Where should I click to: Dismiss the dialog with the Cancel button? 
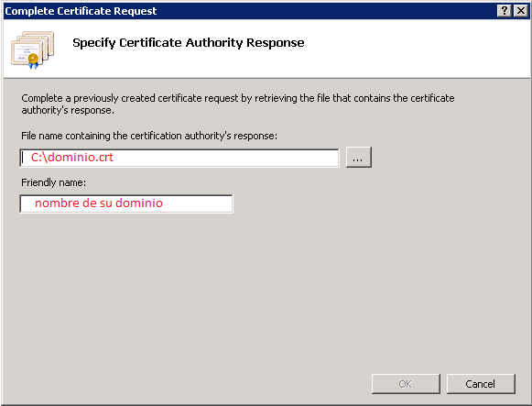coord(481,384)
